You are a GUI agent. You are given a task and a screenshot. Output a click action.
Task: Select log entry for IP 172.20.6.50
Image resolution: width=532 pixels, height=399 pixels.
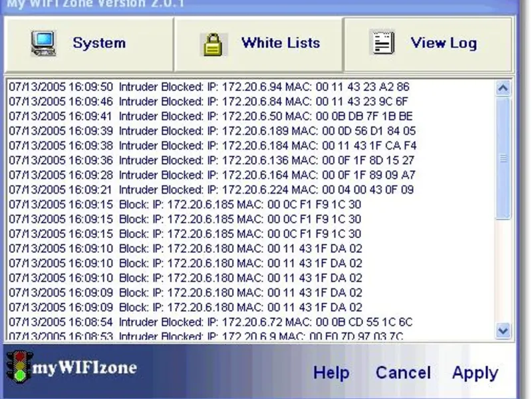point(210,116)
